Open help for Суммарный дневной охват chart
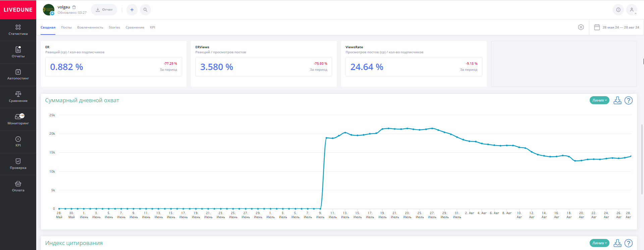Viewport: 644px width, 250px height. [x=629, y=101]
